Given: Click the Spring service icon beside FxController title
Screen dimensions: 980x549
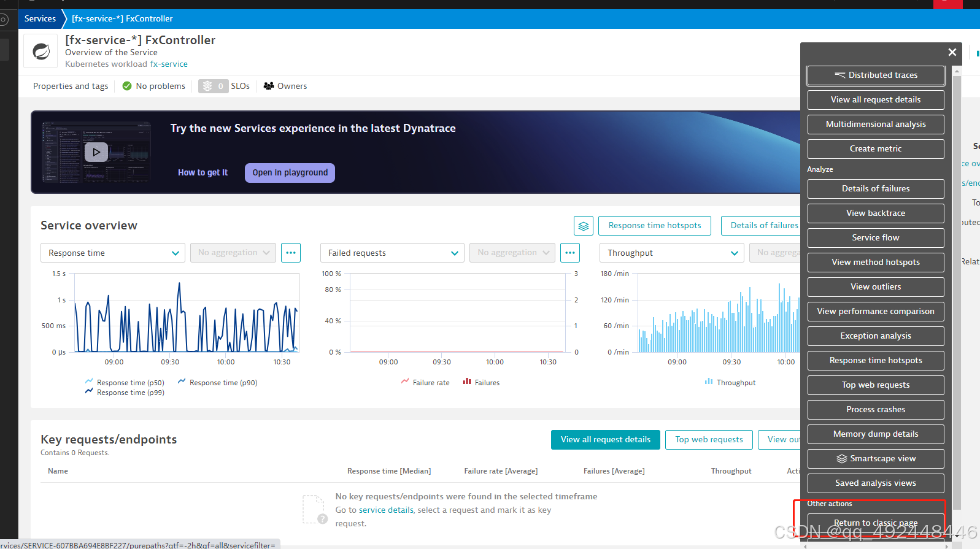Looking at the screenshot, I should [41, 51].
